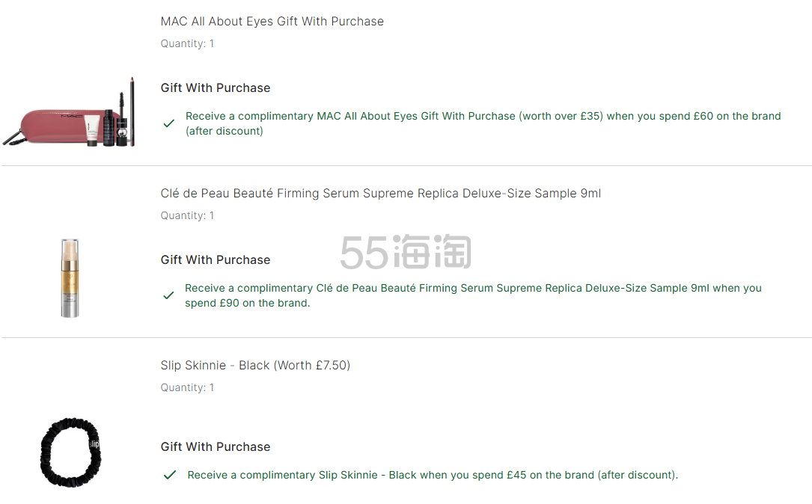Click Gift With Purchase heading under Slip Skinnie
Image resolution: width=812 pixels, height=504 pixels.
tap(216, 447)
